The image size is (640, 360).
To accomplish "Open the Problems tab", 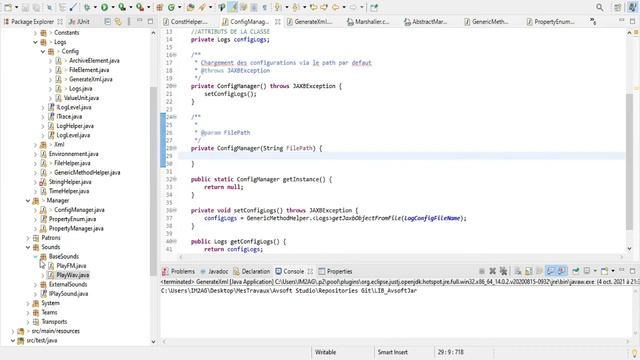I will click(x=178, y=271).
